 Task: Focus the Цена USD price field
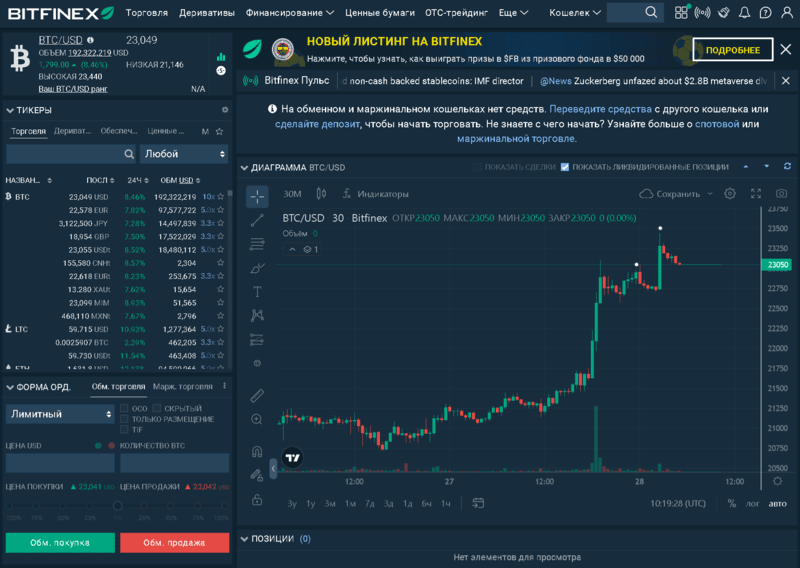[60, 463]
